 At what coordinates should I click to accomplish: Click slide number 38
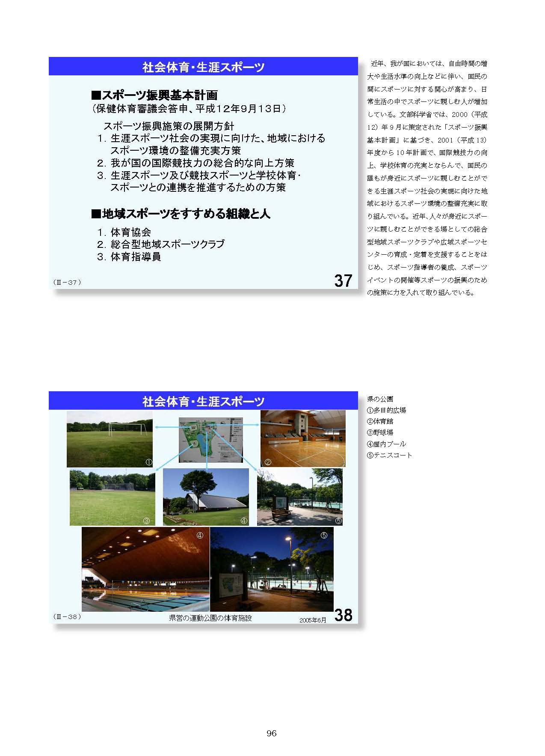pyautogui.click(x=344, y=615)
